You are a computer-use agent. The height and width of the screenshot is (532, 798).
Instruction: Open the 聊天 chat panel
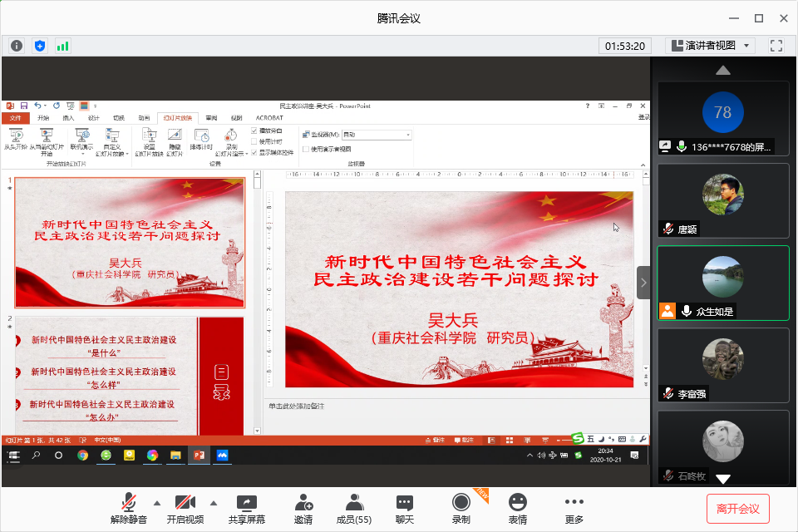point(405,508)
